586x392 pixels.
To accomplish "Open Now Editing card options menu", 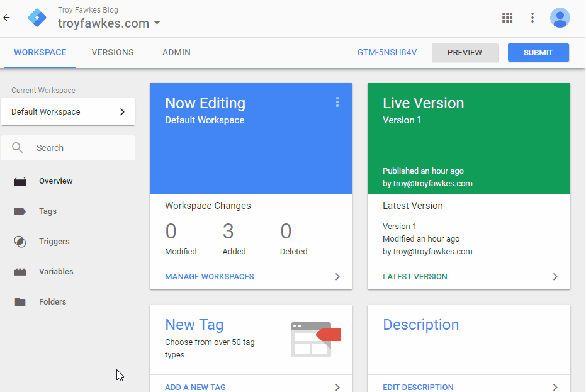I will (x=337, y=102).
